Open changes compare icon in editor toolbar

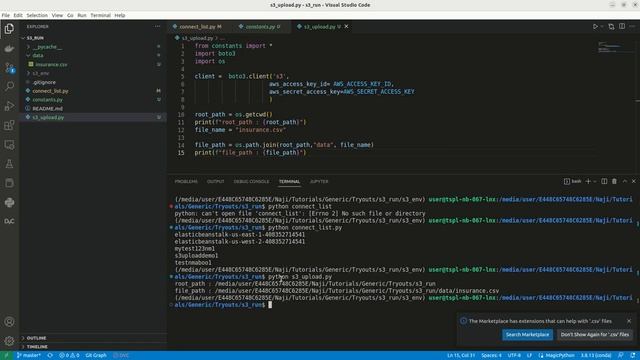[611, 27]
